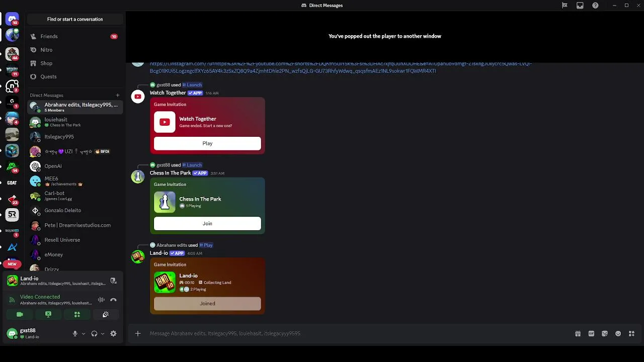Viewport: 644px width, 362px height.
Task: Click the Launch command link above Watch Together
Action: [x=192, y=85]
